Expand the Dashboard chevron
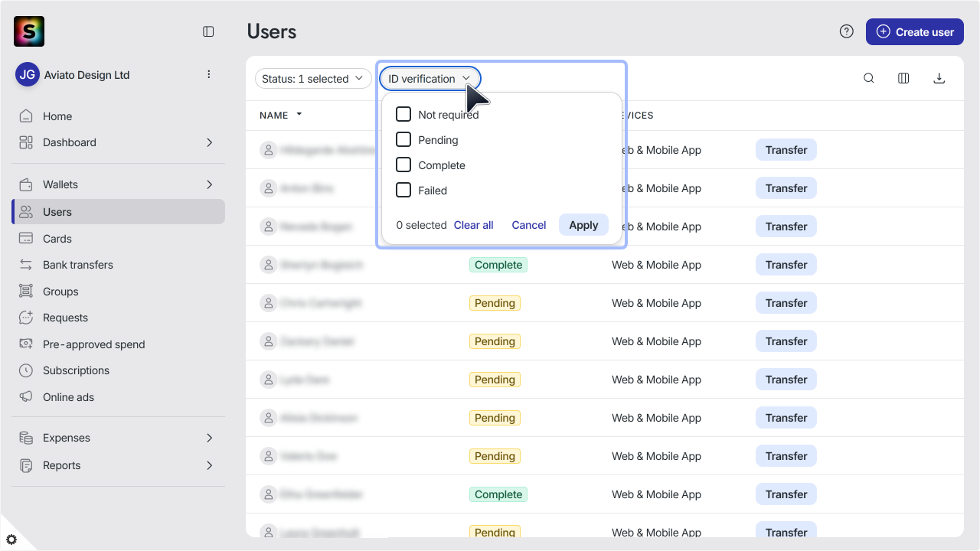The image size is (980, 551). [210, 142]
